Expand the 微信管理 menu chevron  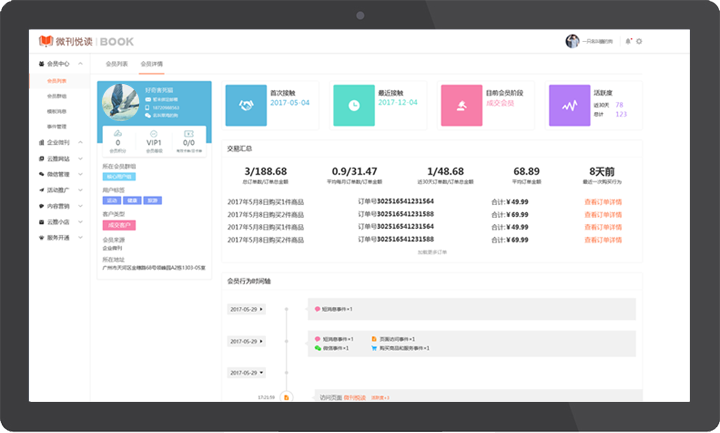point(80,174)
